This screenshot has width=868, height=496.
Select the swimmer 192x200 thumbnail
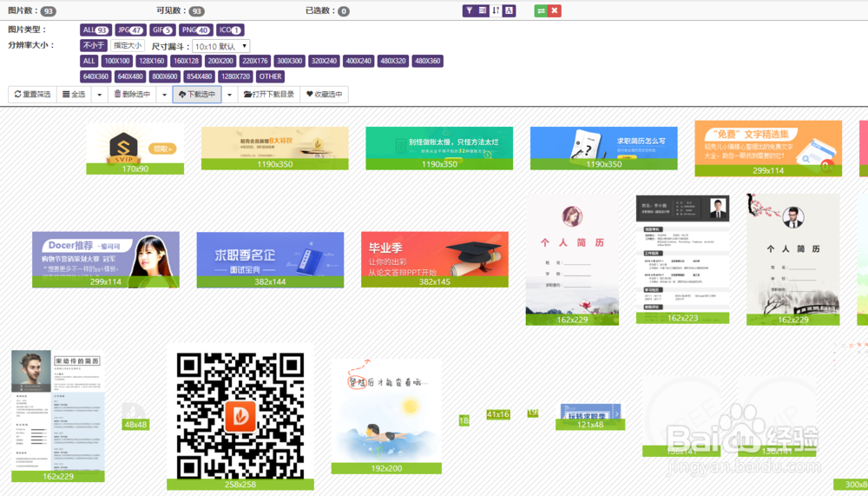pyautogui.click(x=386, y=417)
